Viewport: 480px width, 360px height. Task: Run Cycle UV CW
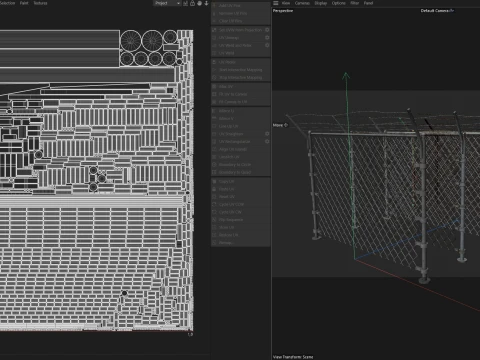[240, 212]
